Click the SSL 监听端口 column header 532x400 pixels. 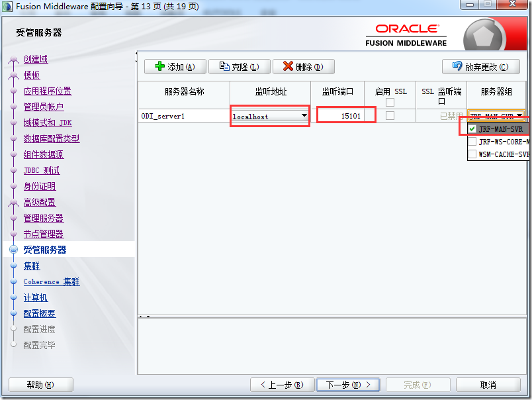(441, 96)
